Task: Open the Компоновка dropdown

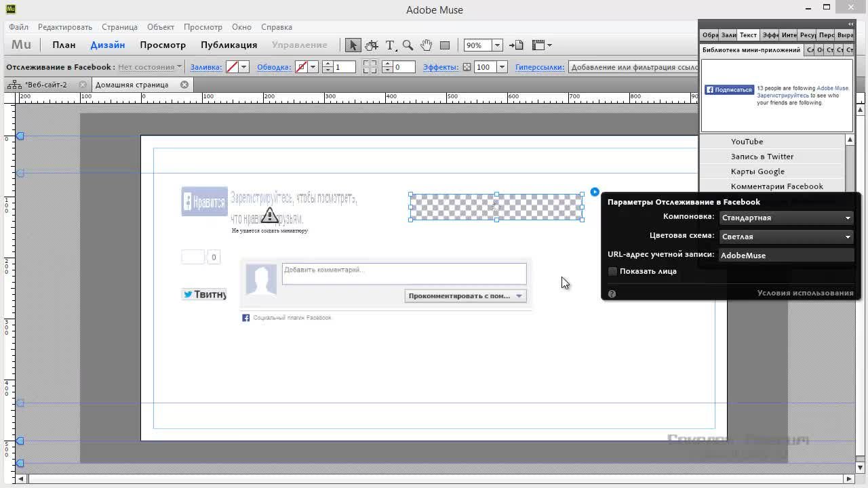Action: (x=786, y=218)
